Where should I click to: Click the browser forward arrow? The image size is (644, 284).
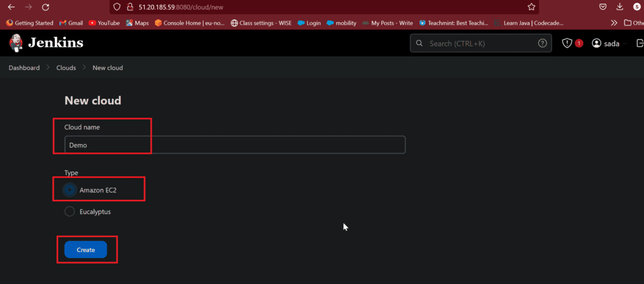coord(28,7)
